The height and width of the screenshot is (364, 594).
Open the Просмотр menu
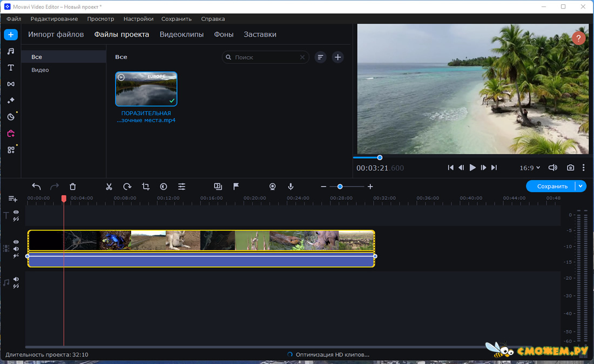click(x=100, y=19)
